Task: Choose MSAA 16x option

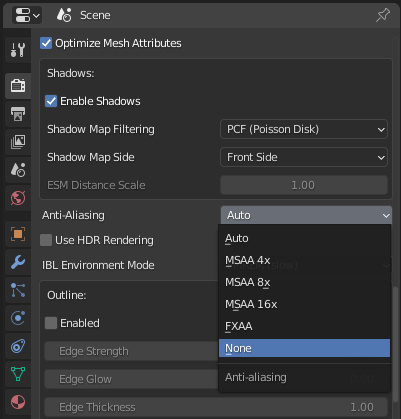Action: 304,304
